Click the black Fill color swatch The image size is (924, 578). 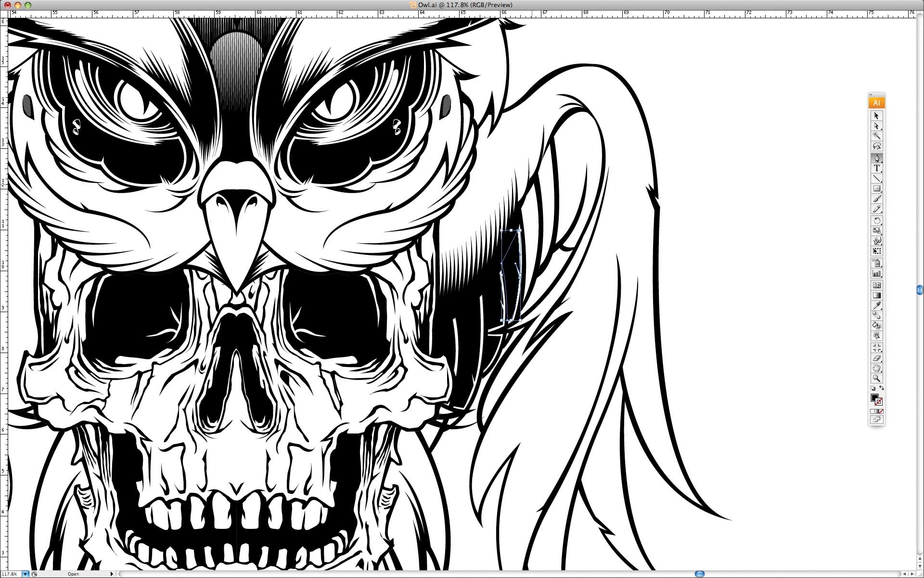874,397
